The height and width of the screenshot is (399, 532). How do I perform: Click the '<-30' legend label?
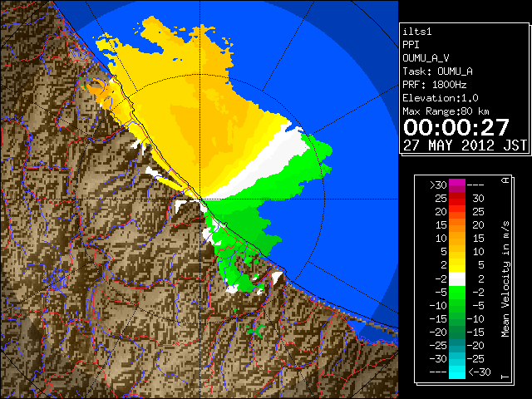[x=480, y=372]
